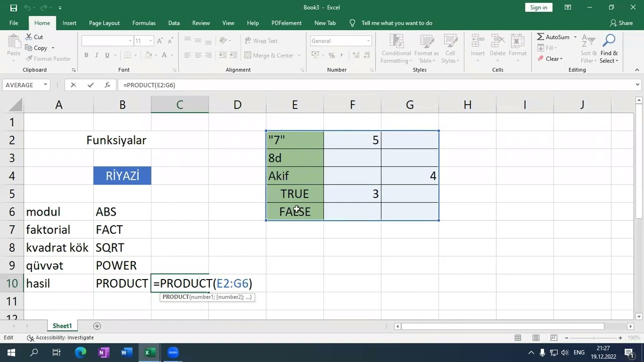Expand the formula bar
Image resolution: width=644 pixels, height=362 pixels.
pyautogui.click(x=637, y=85)
